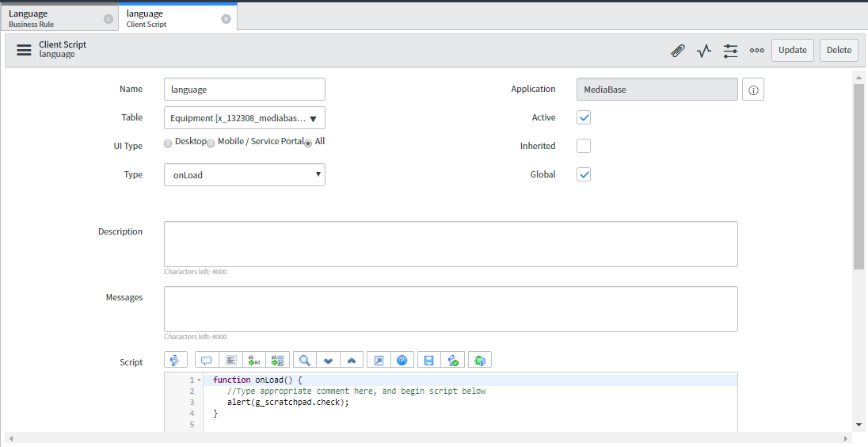Click the scroll down arrow

click(x=858, y=426)
